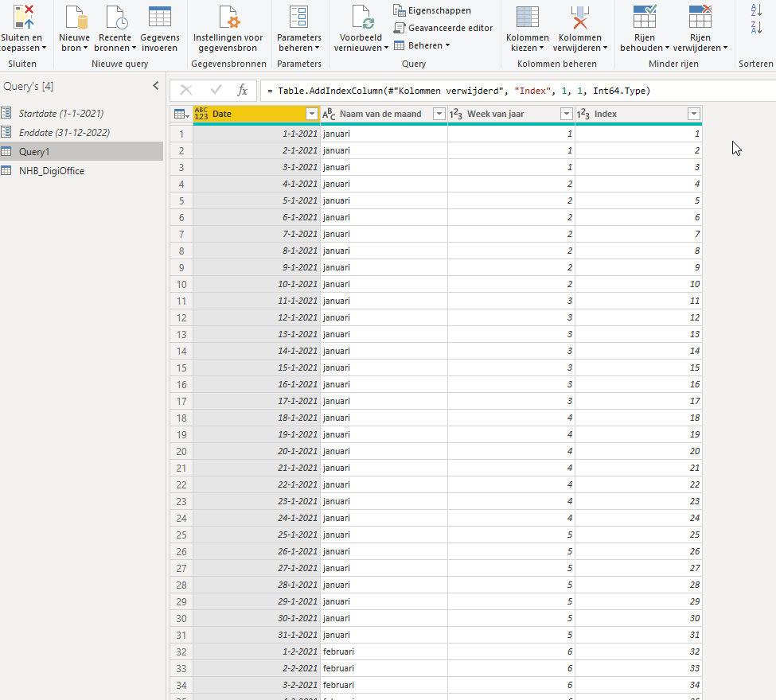Click Voorbeeld vernieuwen icon
Image resolution: width=776 pixels, height=700 pixels.
tap(363, 17)
